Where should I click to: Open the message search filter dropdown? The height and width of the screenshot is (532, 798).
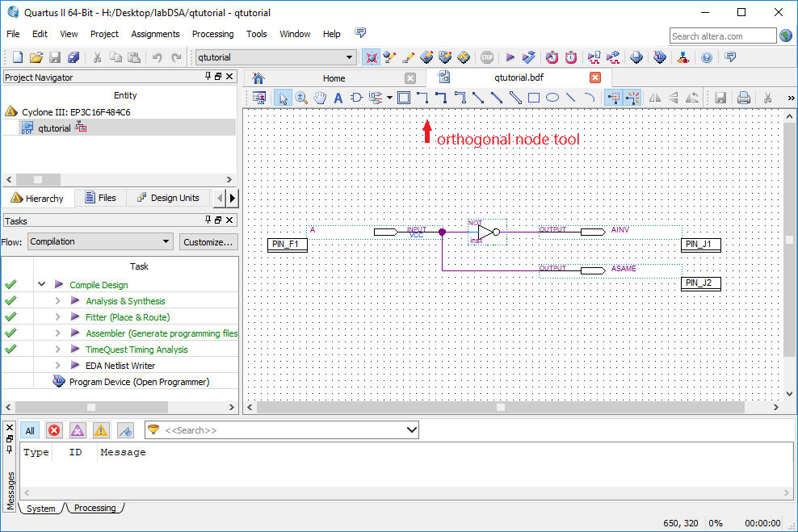[x=412, y=430]
